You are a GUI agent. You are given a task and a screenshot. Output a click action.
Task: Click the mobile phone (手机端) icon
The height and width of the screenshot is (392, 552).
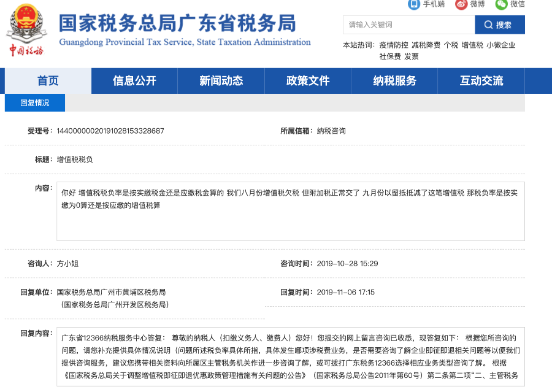(x=413, y=4)
